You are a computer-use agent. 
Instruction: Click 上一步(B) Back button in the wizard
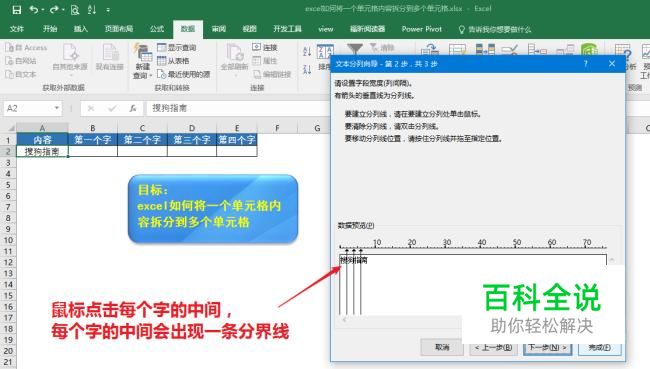click(493, 347)
